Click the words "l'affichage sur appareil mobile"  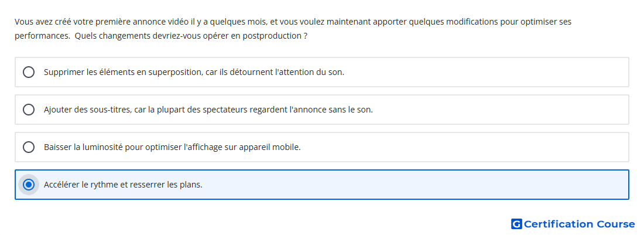pyautogui.click(x=242, y=147)
